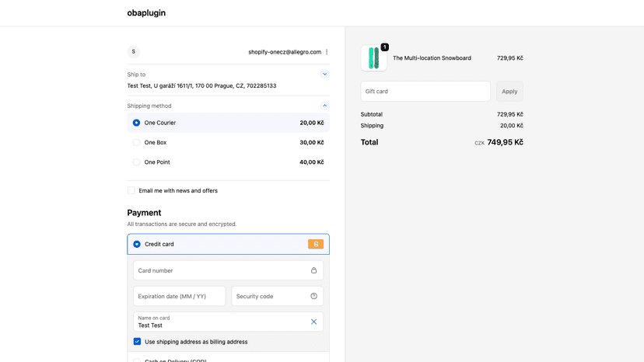644x362 pixels.
Task: Focus the Security code field
Action: click(x=277, y=296)
